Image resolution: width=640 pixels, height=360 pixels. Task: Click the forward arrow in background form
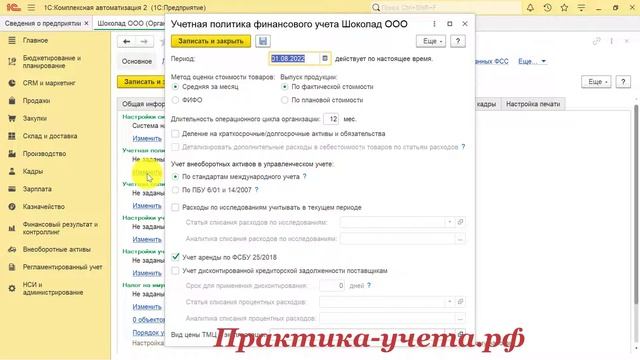[x=144, y=41]
